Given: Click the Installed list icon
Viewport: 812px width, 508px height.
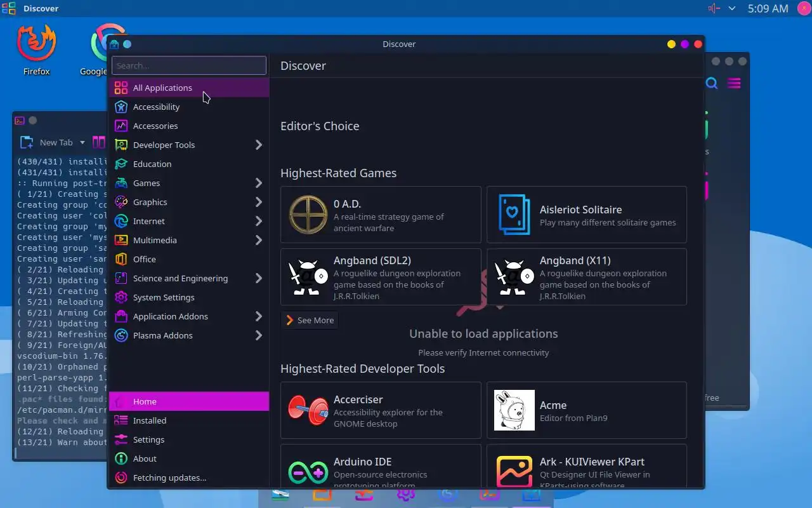Looking at the screenshot, I should [x=121, y=420].
